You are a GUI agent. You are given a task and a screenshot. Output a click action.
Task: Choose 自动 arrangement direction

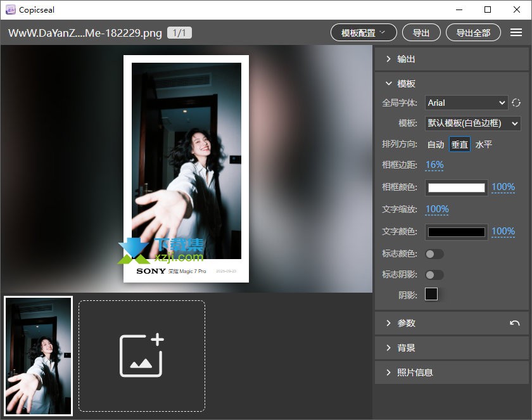tap(436, 144)
